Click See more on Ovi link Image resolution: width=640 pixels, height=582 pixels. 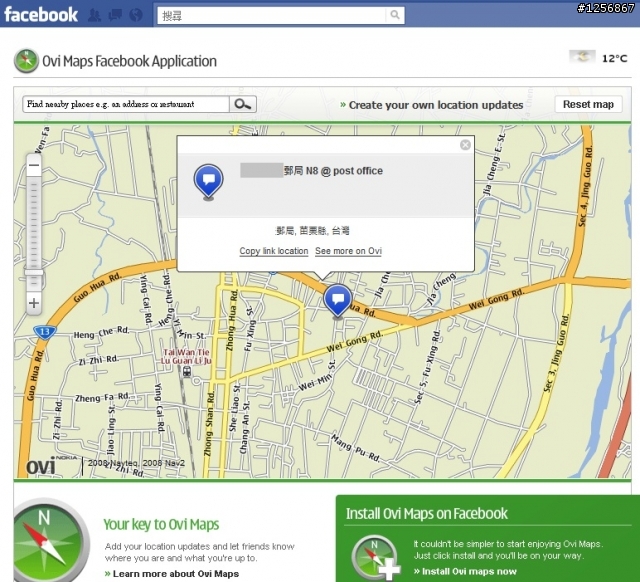348,251
